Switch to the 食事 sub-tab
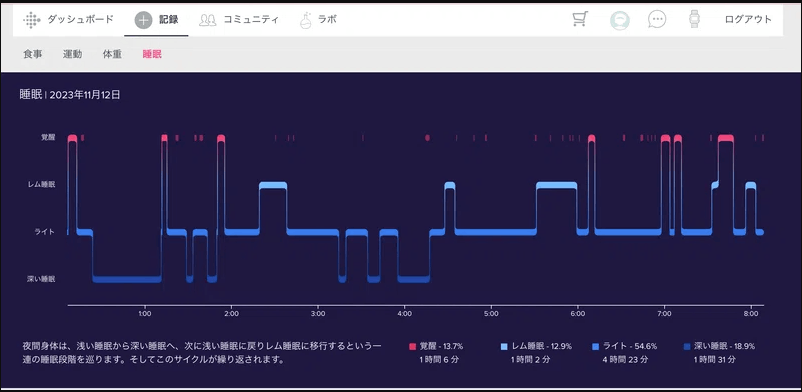The width and height of the screenshot is (802, 392). (x=33, y=54)
